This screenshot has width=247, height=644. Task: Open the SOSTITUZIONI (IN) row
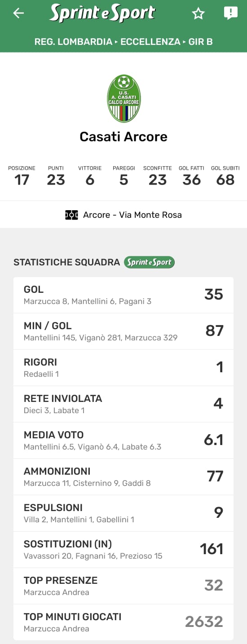[x=123, y=550]
